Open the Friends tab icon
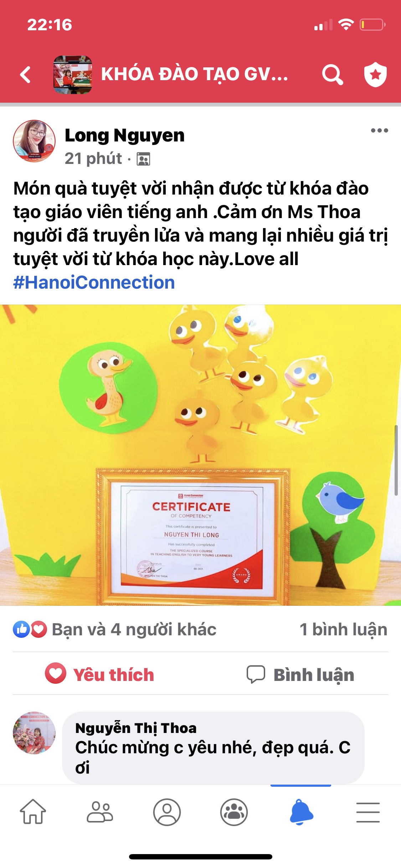 coord(100,812)
